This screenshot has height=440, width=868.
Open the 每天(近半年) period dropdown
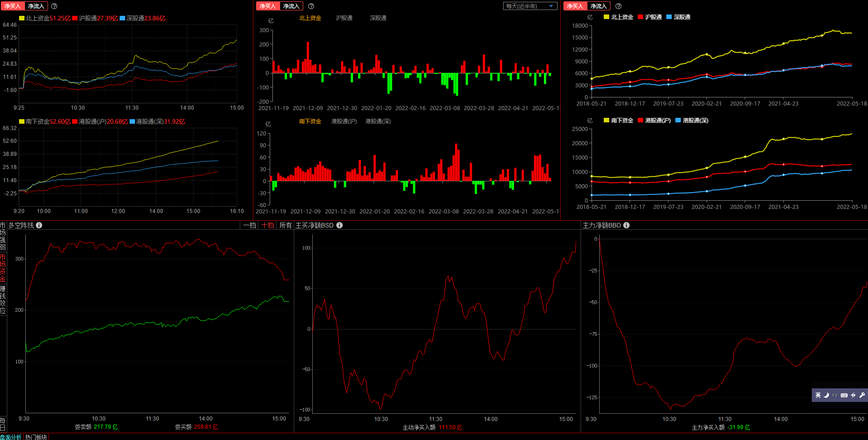pyautogui.click(x=530, y=6)
